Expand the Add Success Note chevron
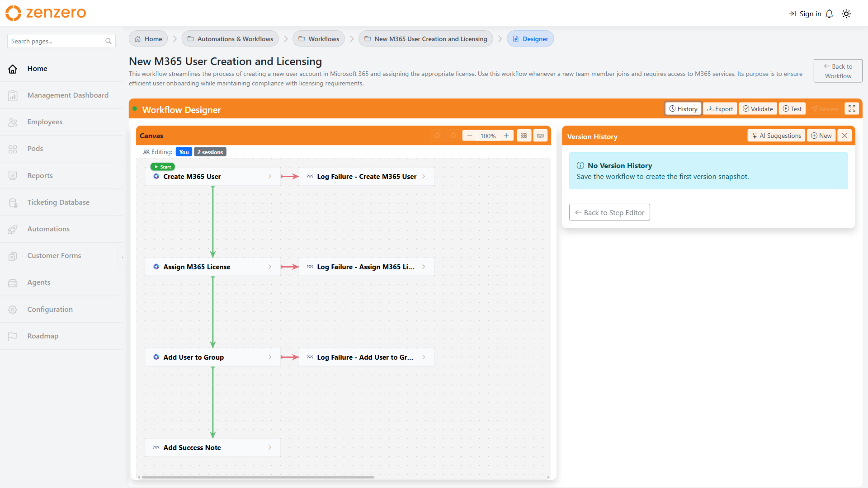 click(270, 448)
